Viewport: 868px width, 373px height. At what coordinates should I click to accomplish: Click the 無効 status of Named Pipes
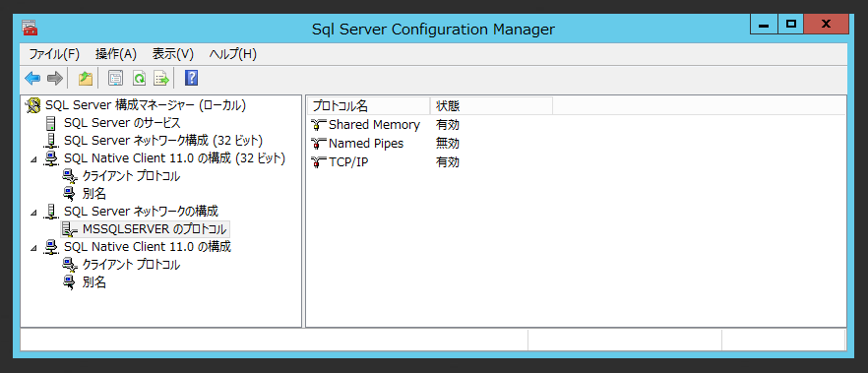pos(448,144)
